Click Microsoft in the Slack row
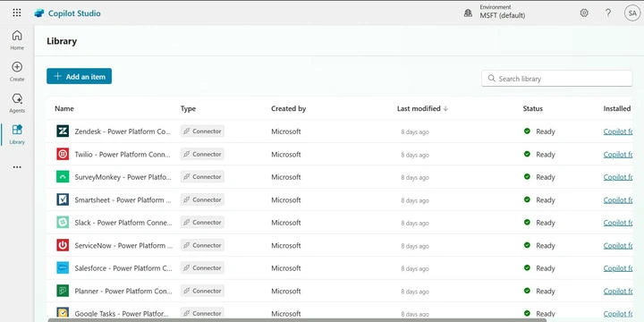 point(286,223)
